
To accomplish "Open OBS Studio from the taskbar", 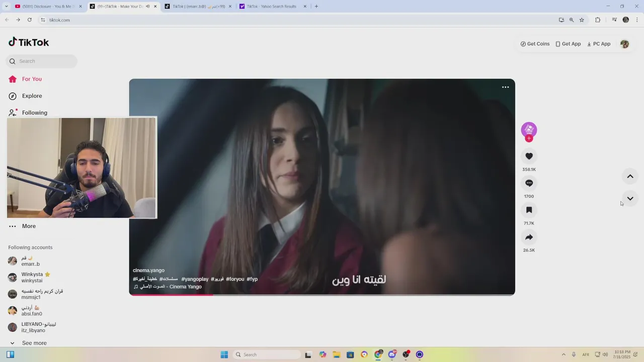I will [x=406, y=355].
